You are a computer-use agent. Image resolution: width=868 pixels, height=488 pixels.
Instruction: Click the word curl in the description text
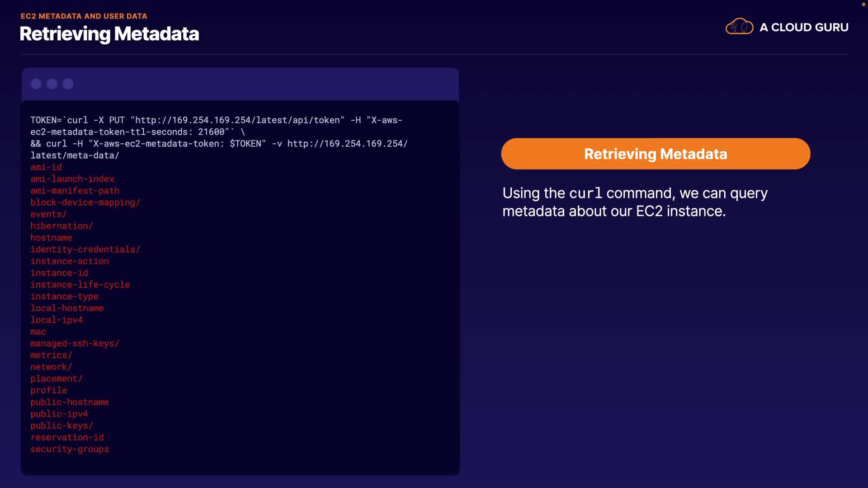pyautogui.click(x=585, y=193)
